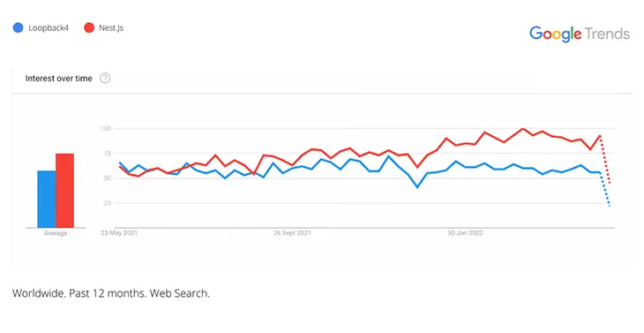
Task: Click the blue Loopback4 legend dot
Action: pyautogui.click(x=18, y=28)
